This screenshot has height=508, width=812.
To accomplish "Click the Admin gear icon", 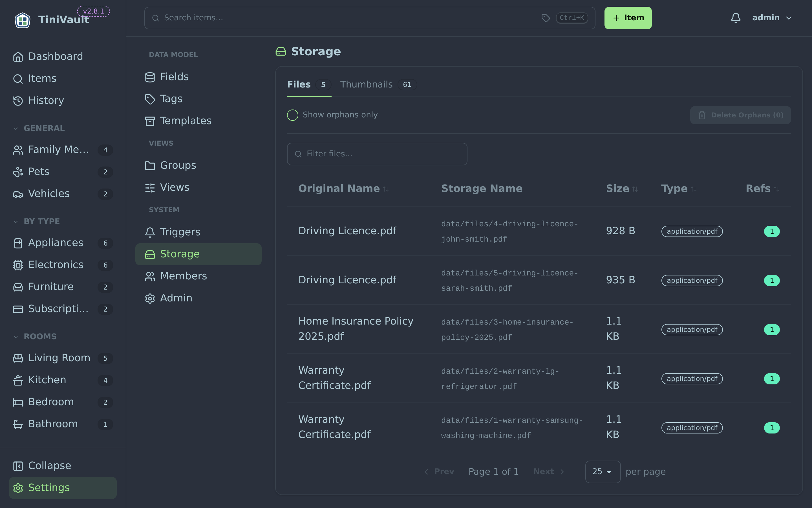I will (150, 298).
